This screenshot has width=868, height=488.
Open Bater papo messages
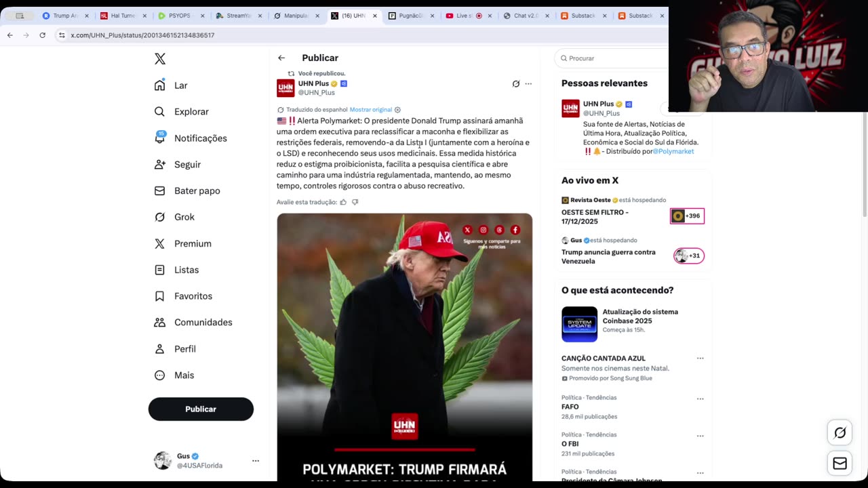pyautogui.click(x=187, y=191)
